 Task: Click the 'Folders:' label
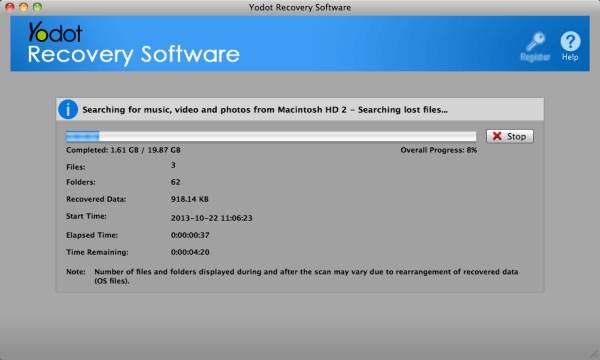(x=81, y=182)
